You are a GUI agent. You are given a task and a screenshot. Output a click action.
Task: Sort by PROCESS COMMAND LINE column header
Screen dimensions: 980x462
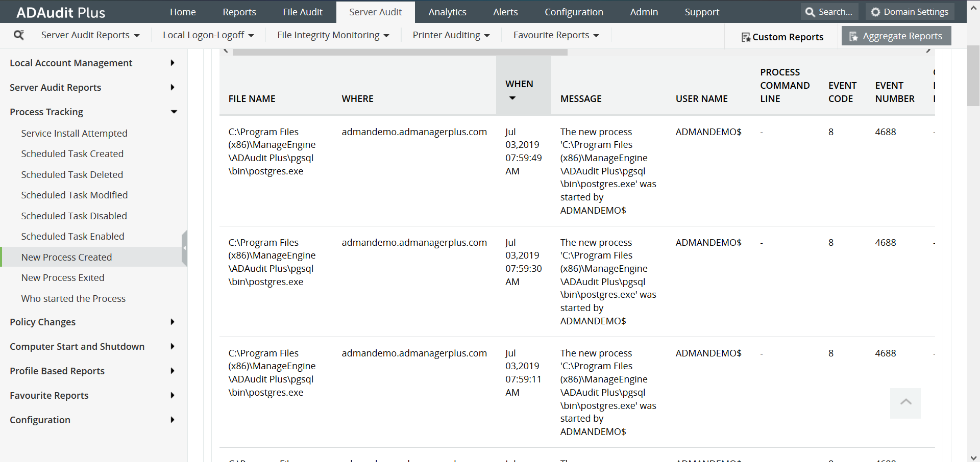785,85
